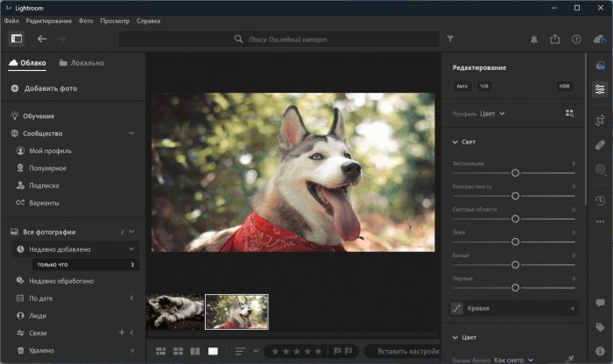The image size is (613, 364).
Task: Select the Healing brush tool
Action: pyautogui.click(x=600, y=145)
